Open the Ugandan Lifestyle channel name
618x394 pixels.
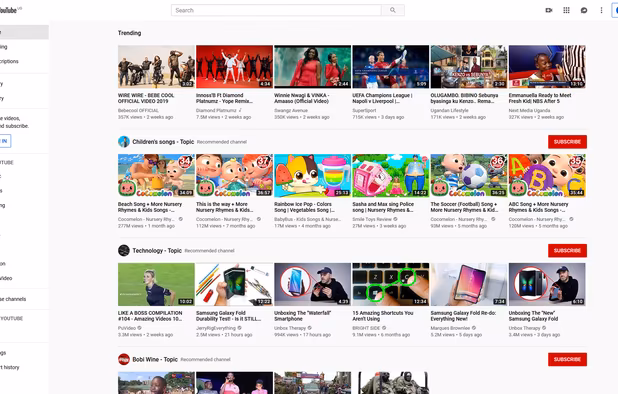(449, 110)
